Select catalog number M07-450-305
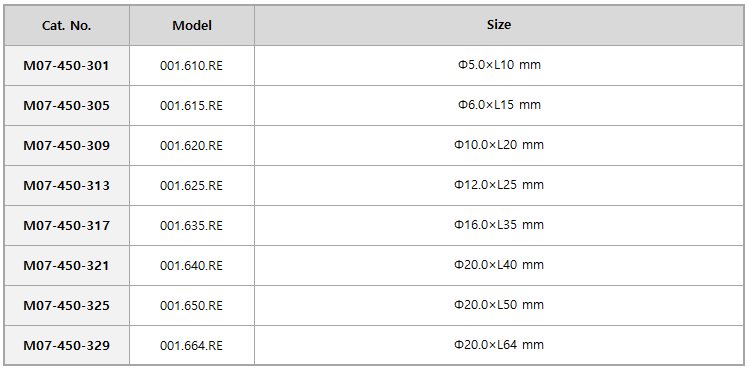The width and height of the screenshot is (749, 369). (67, 106)
